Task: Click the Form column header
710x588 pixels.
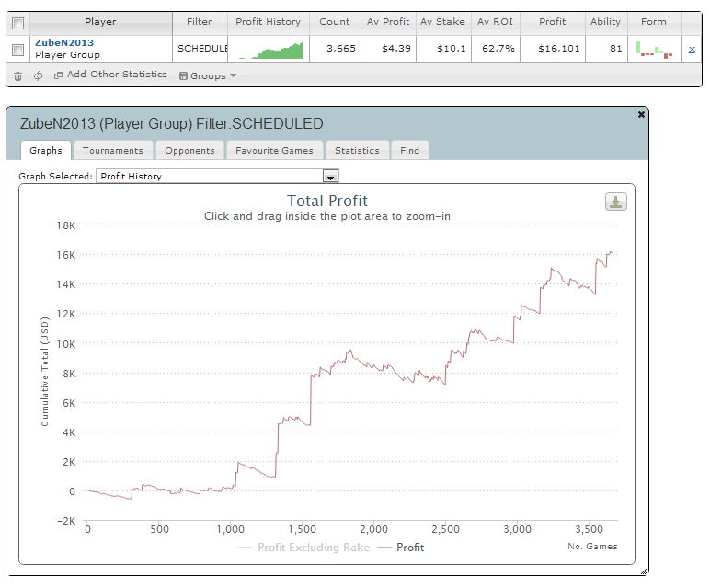Action: [x=654, y=22]
